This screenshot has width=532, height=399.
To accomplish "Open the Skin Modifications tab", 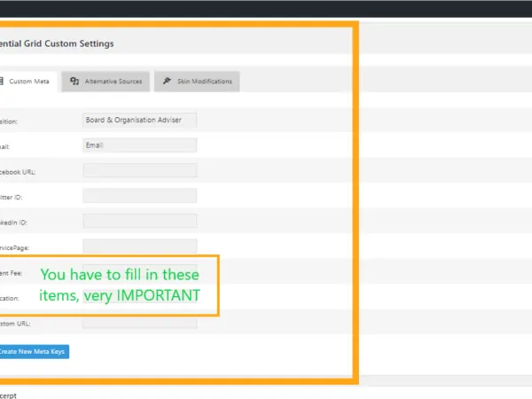I will coord(197,82).
